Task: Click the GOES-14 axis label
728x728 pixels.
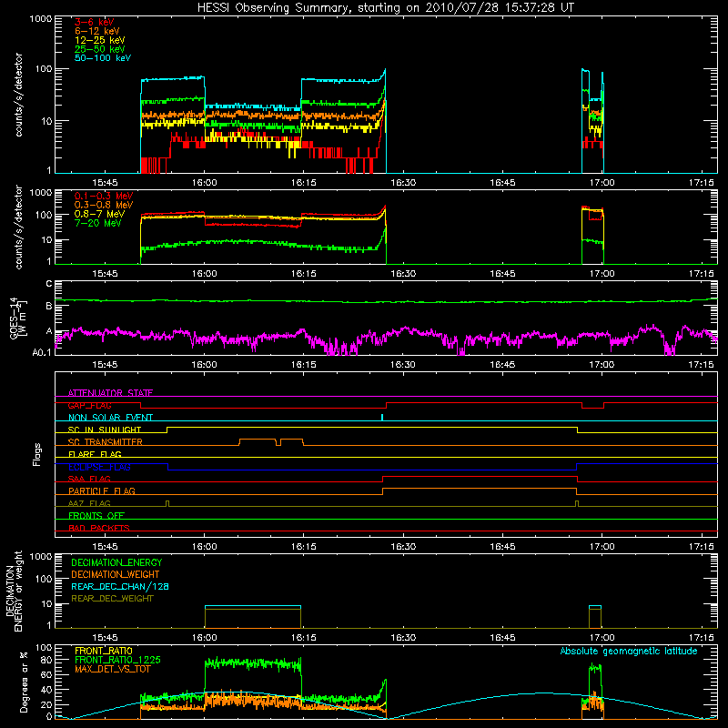Action: pos(17,318)
